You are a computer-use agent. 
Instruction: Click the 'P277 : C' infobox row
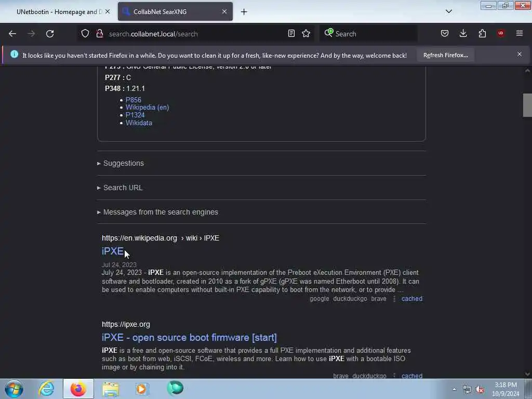[x=118, y=78]
